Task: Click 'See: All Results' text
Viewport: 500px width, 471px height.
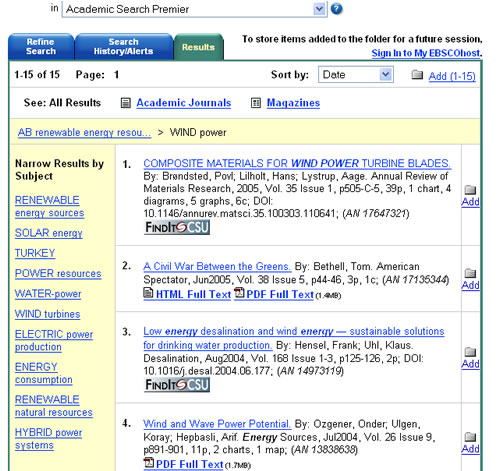Action: tap(62, 103)
